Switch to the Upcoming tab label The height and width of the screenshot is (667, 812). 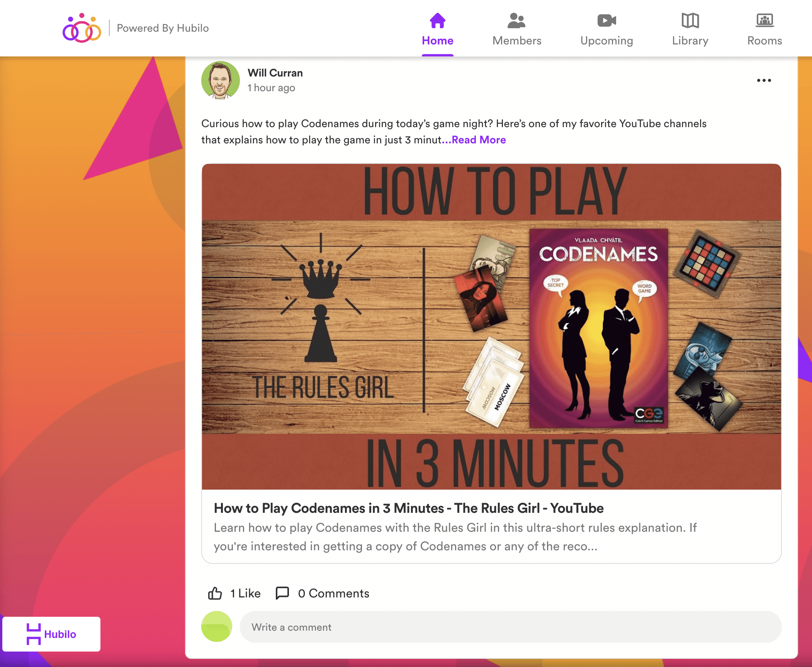click(x=606, y=41)
